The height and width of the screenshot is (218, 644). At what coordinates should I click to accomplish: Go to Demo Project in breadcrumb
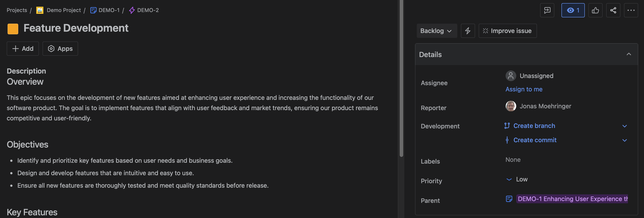pos(63,10)
